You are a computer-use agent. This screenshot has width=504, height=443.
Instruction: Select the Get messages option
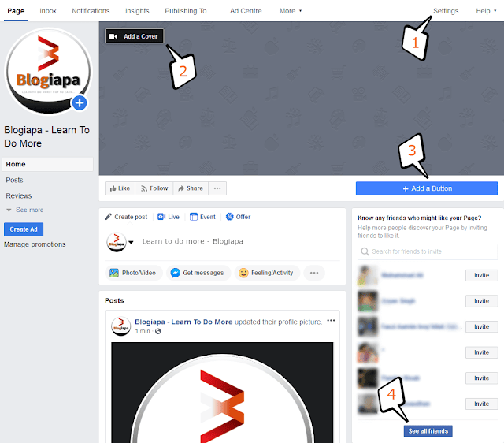198,273
